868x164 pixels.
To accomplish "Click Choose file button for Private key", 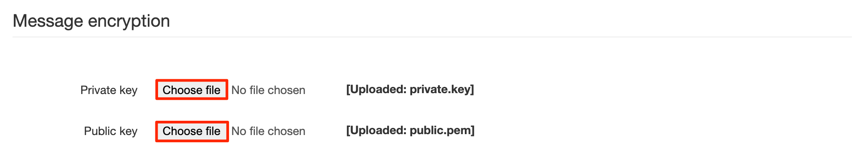I will coord(192,90).
